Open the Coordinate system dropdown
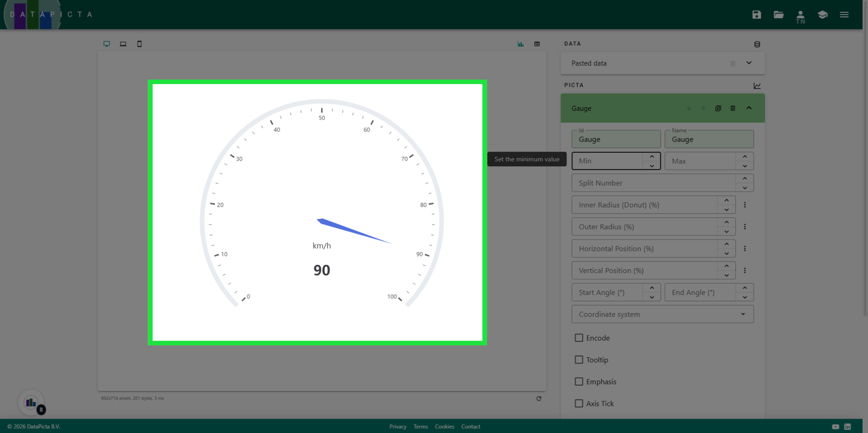The width and height of the screenshot is (868, 433). (x=743, y=314)
